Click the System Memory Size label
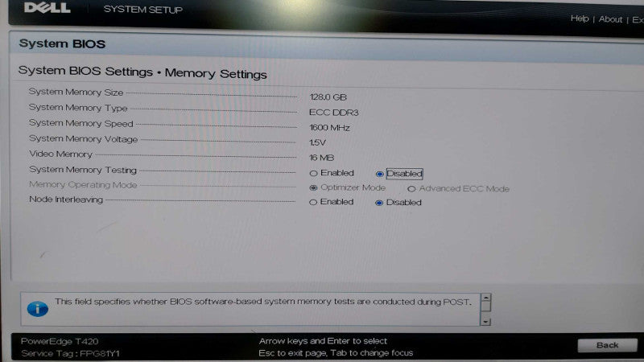The width and height of the screenshot is (644, 362). [x=76, y=92]
